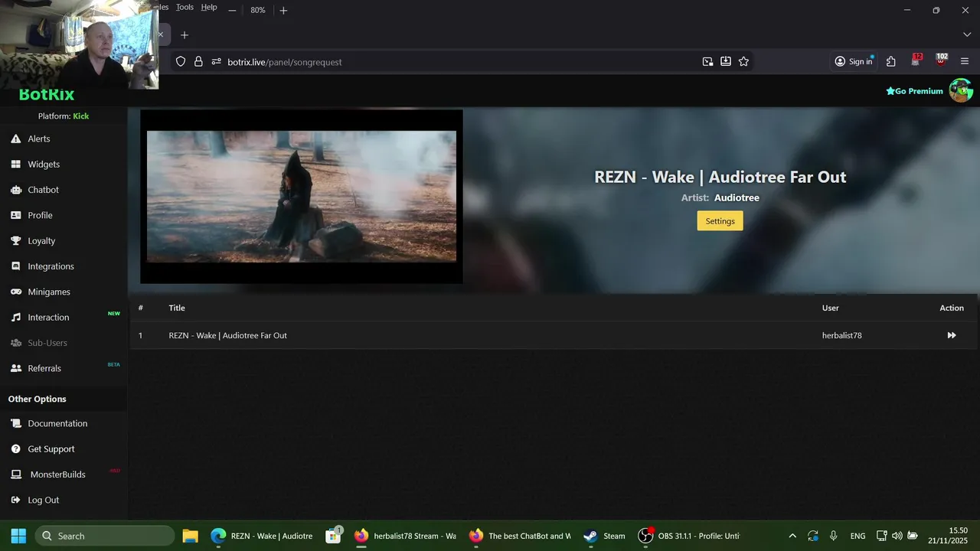Open the Tools menu
Image resolution: width=980 pixels, height=551 pixels.
click(185, 7)
